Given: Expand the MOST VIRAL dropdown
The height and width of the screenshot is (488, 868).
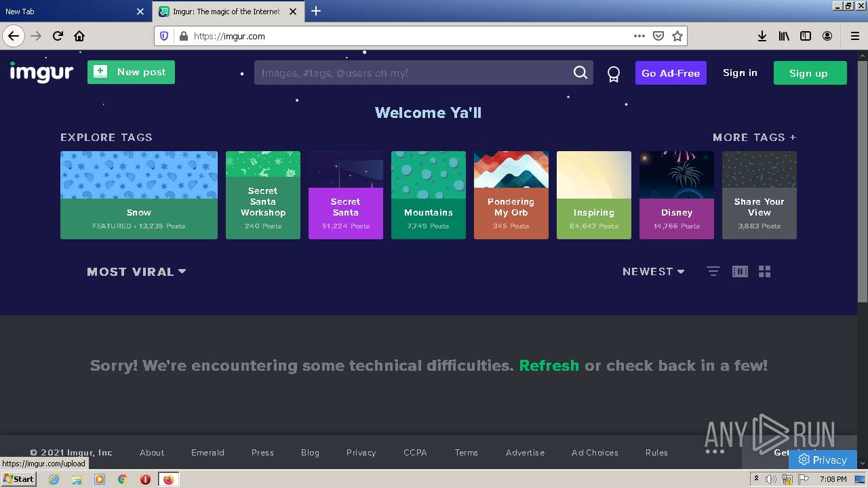Looking at the screenshot, I should point(136,272).
